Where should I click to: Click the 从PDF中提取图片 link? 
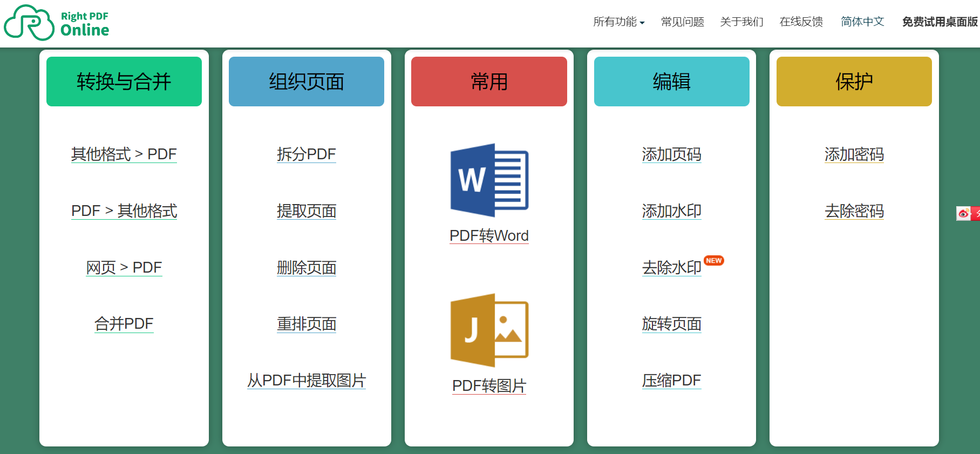(x=307, y=381)
